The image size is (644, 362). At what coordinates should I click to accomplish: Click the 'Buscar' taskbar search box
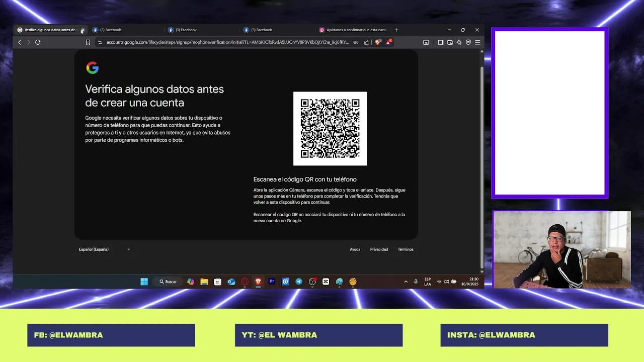click(168, 282)
